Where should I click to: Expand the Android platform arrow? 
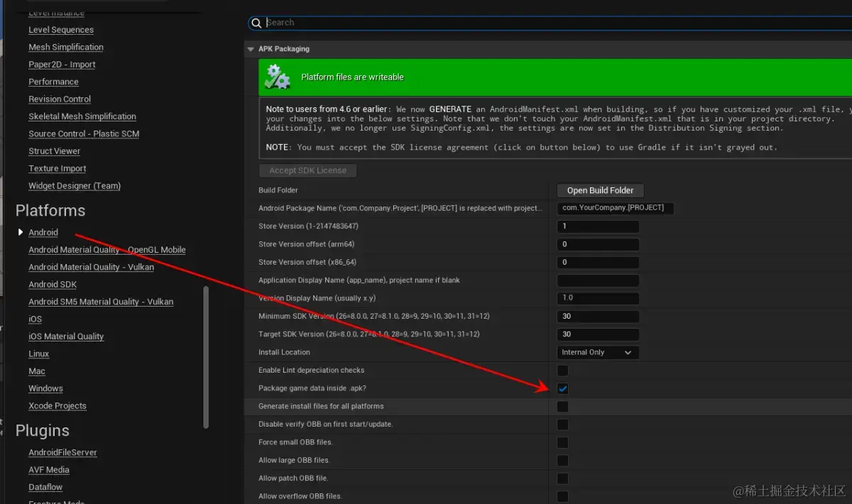(x=21, y=232)
